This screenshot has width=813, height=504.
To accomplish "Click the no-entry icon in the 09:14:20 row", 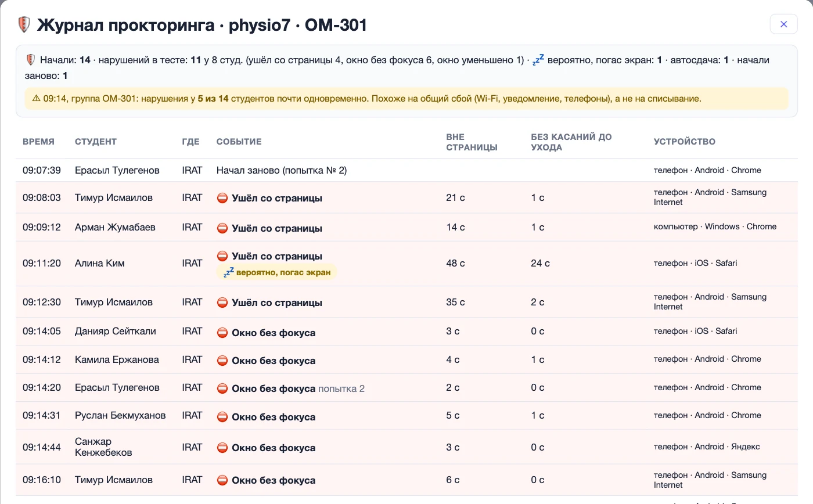I will [x=222, y=388].
